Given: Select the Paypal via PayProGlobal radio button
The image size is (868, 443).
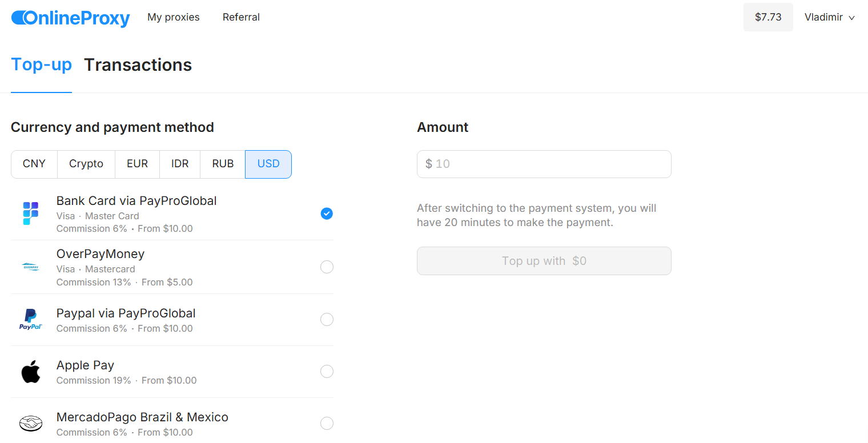Looking at the screenshot, I should click(x=327, y=319).
